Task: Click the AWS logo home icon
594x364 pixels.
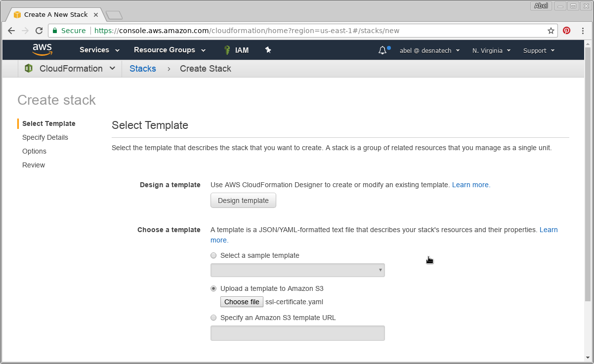Action: tap(42, 49)
